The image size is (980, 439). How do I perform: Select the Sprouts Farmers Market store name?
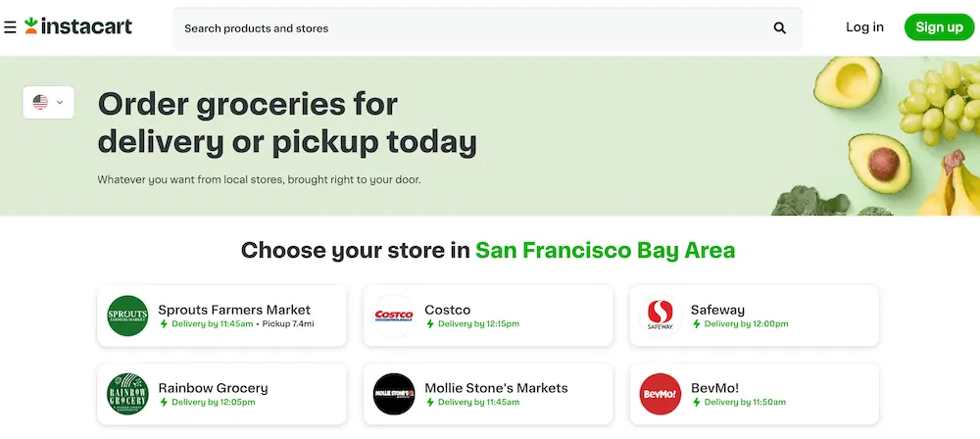click(x=234, y=310)
